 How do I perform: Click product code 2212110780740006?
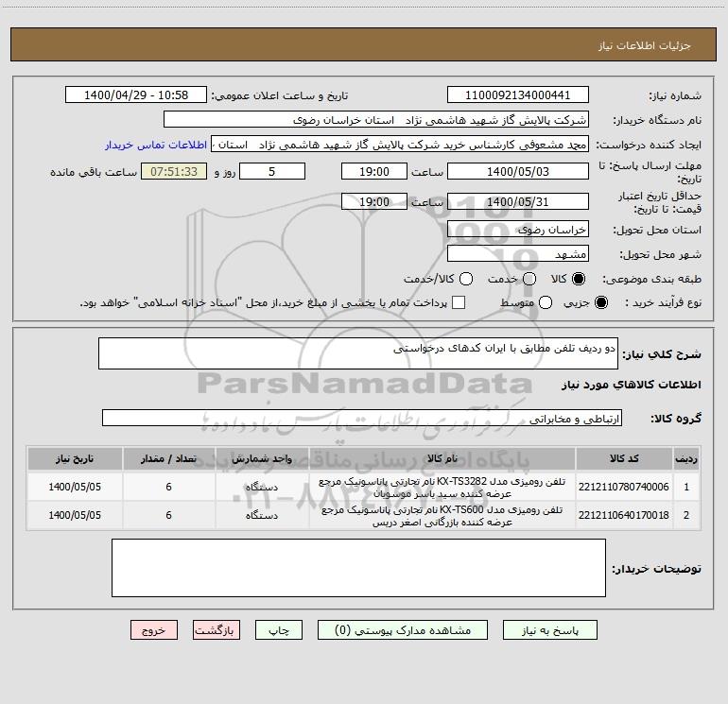[x=624, y=487]
